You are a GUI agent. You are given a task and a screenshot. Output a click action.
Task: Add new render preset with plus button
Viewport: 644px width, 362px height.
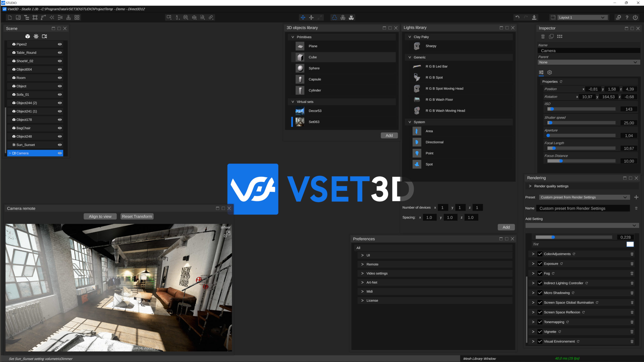tap(636, 197)
